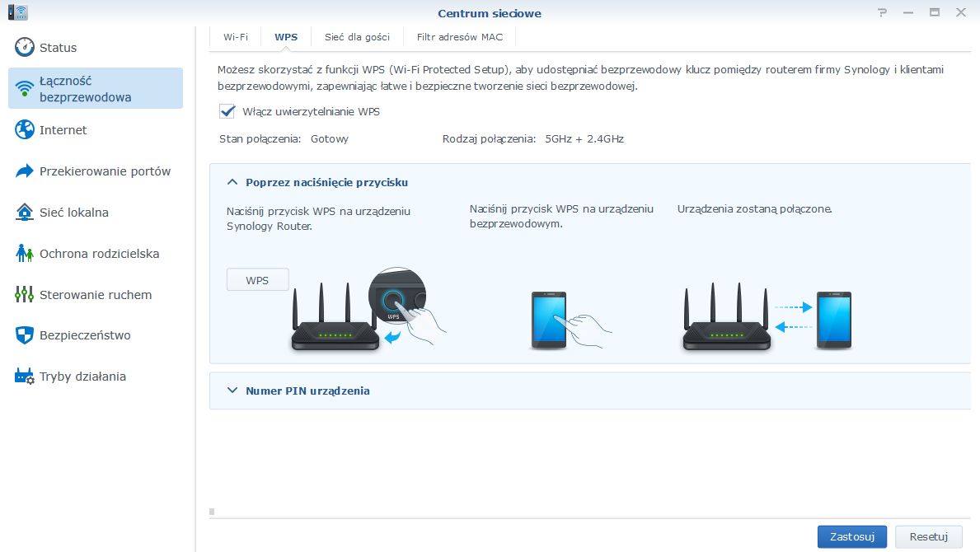Select the WPS tab
The width and height of the screenshot is (980, 552).
click(x=286, y=37)
